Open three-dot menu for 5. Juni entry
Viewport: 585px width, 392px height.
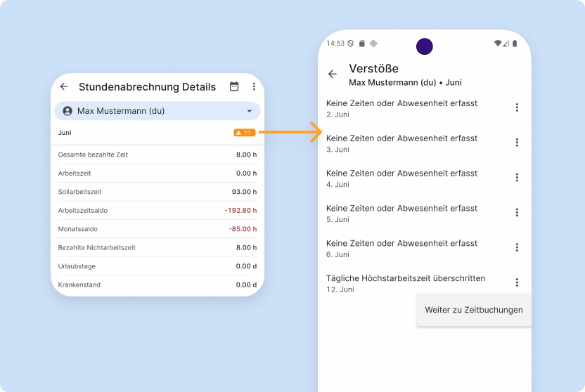pos(517,212)
